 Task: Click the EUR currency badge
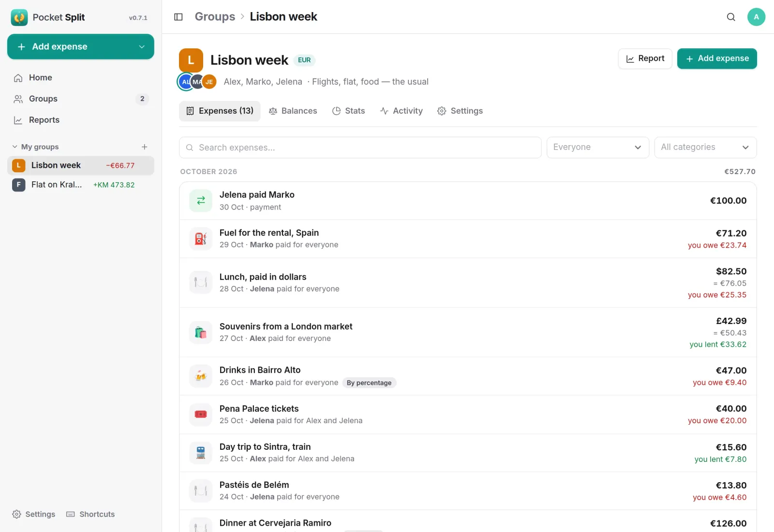(304, 60)
